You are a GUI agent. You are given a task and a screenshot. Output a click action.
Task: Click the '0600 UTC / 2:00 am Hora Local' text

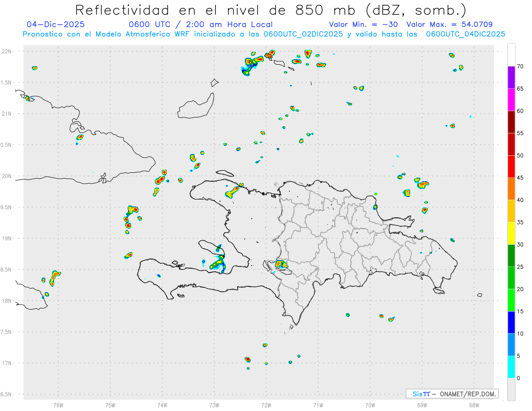click(200, 24)
